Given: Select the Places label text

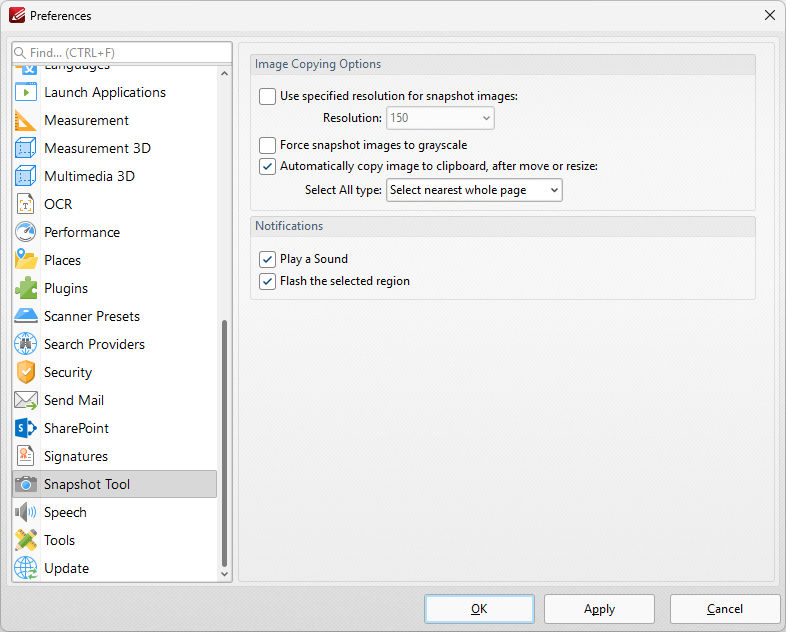Looking at the screenshot, I should click(x=62, y=260).
